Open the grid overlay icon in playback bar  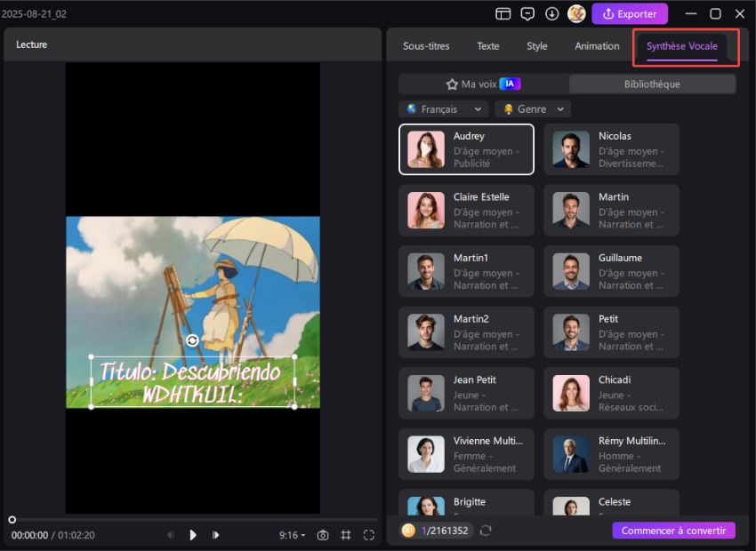345,533
